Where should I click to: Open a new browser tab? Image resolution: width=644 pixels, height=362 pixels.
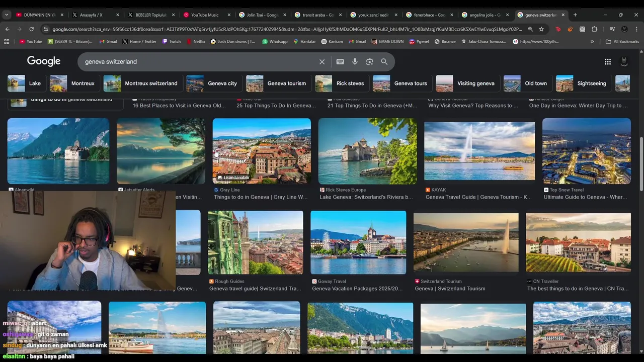[x=575, y=15]
